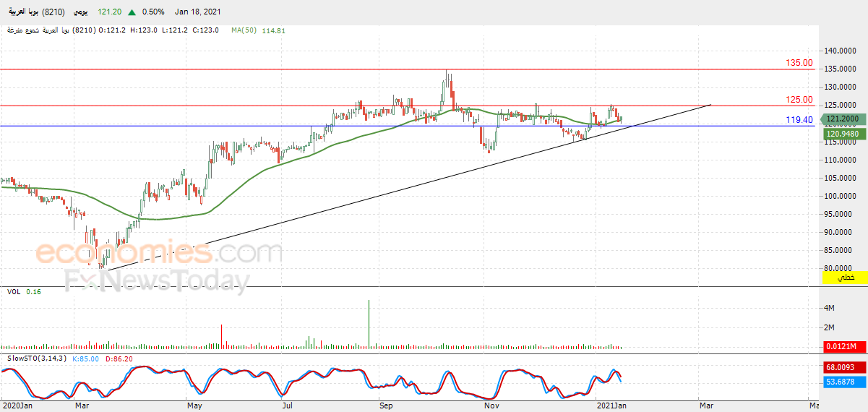Click the 100.0000 price axis label
The width and height of the screenshot is (868, 412).
841,196
